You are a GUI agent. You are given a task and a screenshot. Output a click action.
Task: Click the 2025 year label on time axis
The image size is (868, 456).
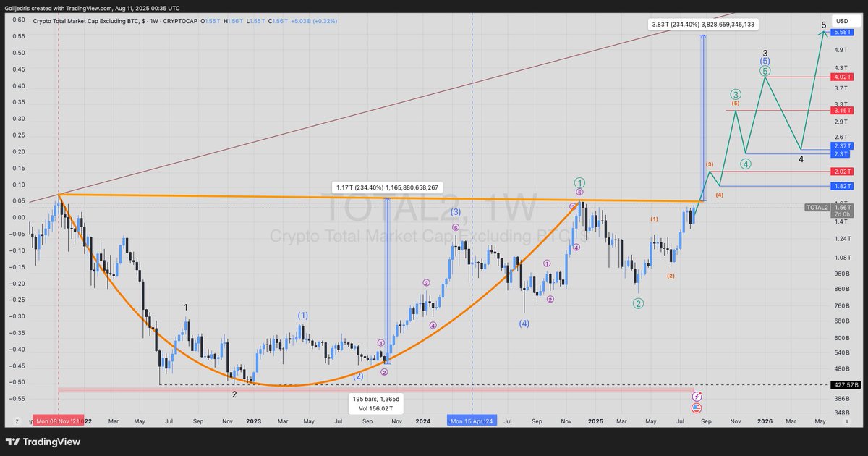[596, 421]
